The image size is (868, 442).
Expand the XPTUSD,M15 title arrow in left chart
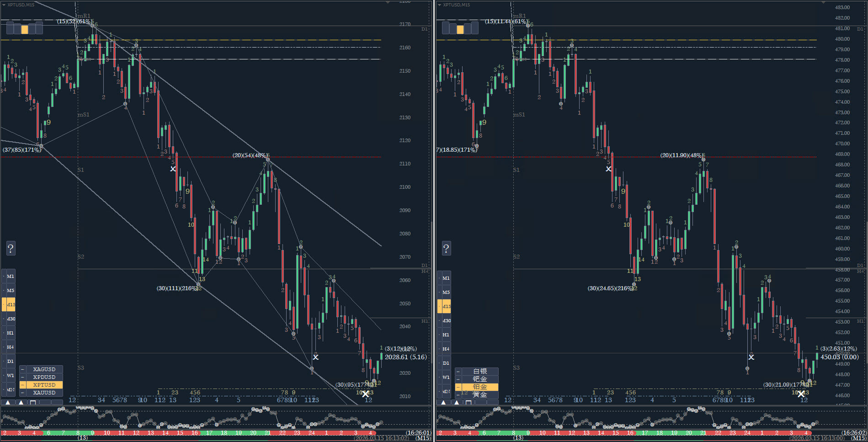pyautogui.click(x=4, y=5)
